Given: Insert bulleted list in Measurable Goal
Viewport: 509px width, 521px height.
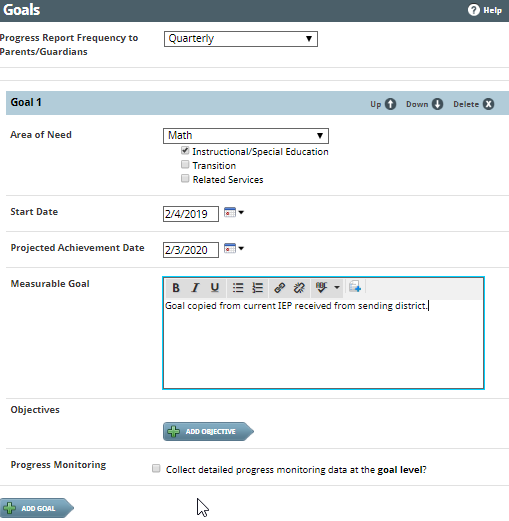Looking at the screenshot, I should (238, 288).
